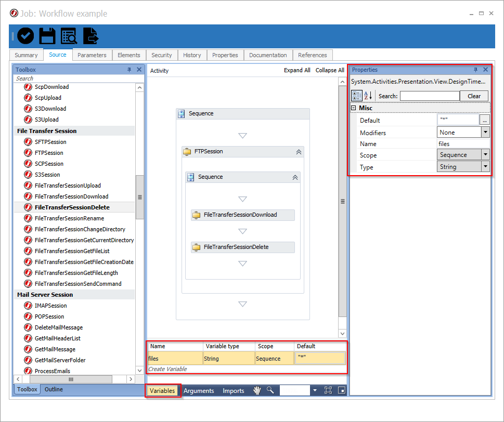Click the zoom percentage field
504x422 pixels.
pyautogui.click(x=295, y=390)
